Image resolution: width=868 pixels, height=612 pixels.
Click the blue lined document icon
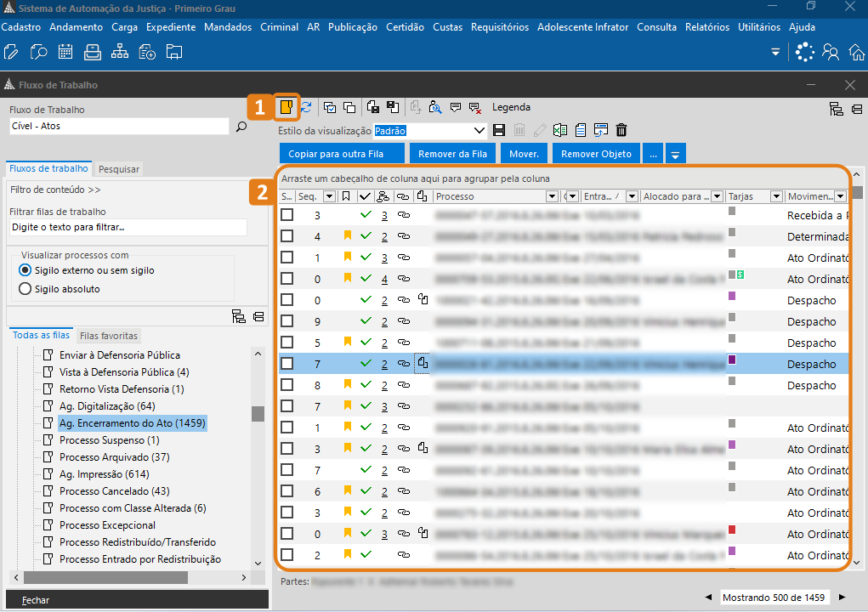[580, 131]
